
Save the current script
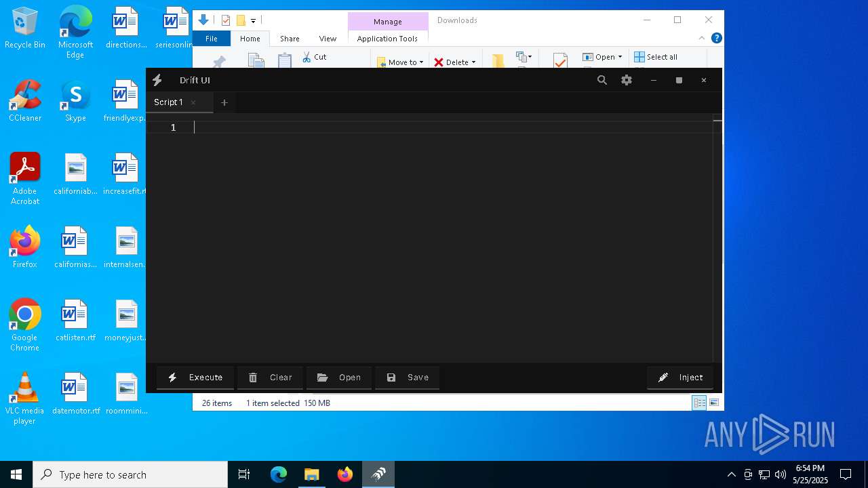click(x=408, y=378)
